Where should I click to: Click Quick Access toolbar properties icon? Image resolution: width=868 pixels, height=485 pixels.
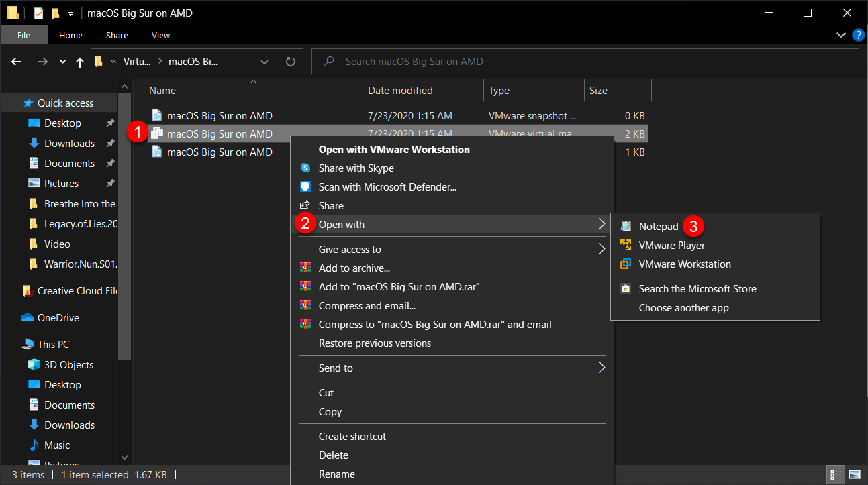(38, 13)
